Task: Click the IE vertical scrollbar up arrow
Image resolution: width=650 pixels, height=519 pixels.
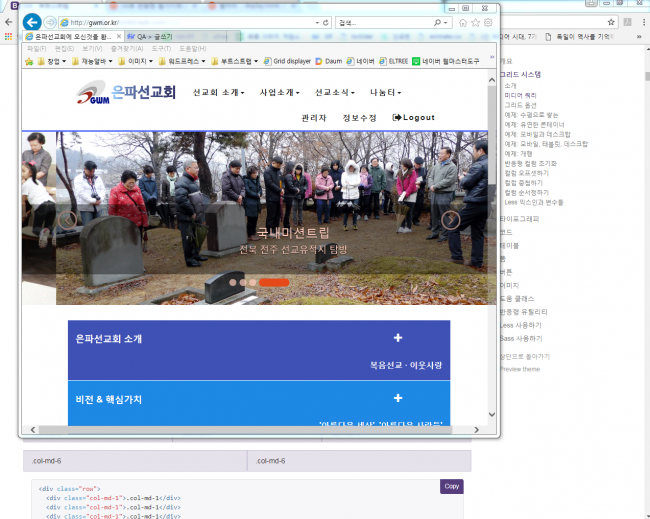Action: tap(492, 80)
